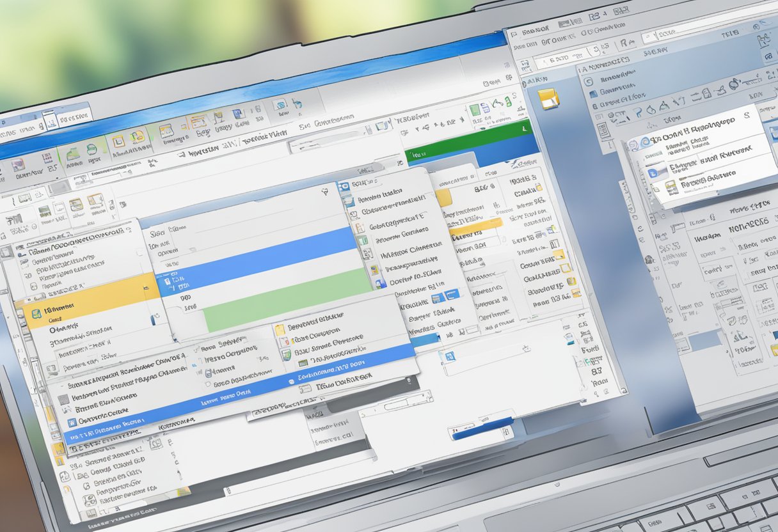The height and width of the screenshot is (532, 778).
Task: Select the yellow square icon in the ribbon
Action: tap(119, 141)
